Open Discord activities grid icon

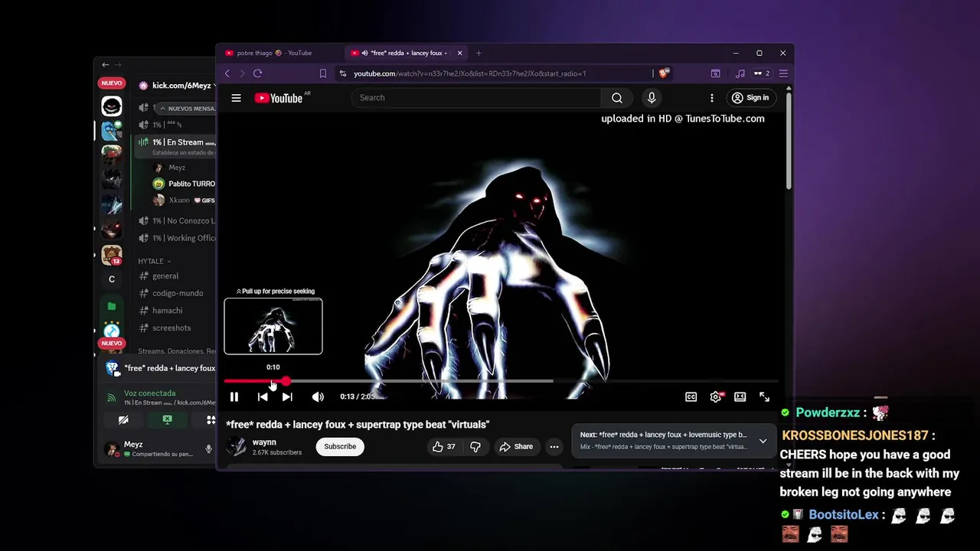point(210,420)
